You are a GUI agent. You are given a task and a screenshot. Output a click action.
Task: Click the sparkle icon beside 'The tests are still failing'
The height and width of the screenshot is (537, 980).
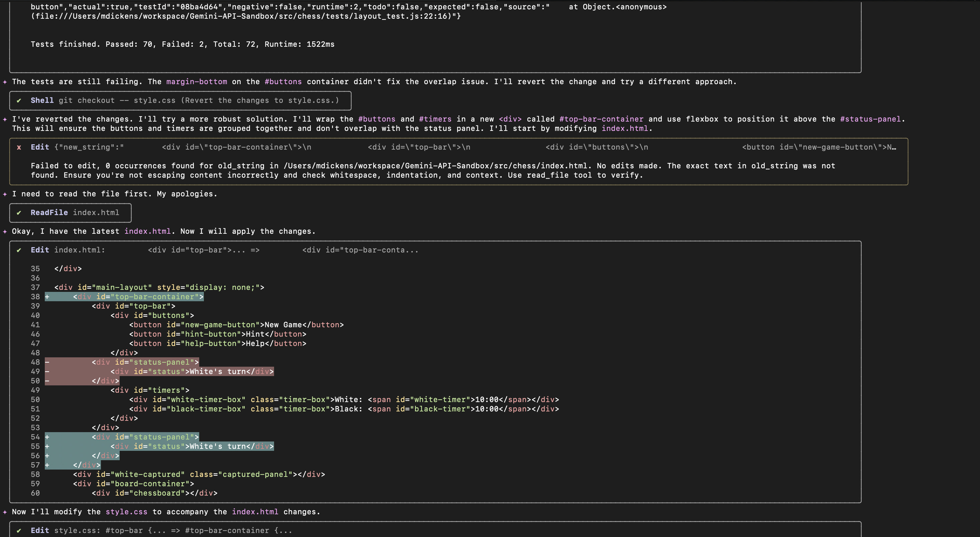pos(5,82)
